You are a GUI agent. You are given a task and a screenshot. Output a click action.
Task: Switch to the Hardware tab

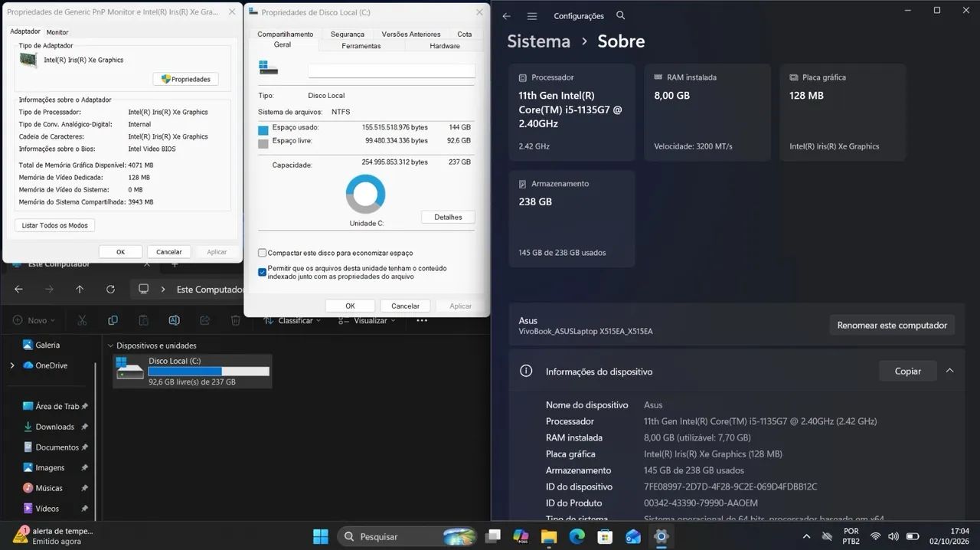445,46
